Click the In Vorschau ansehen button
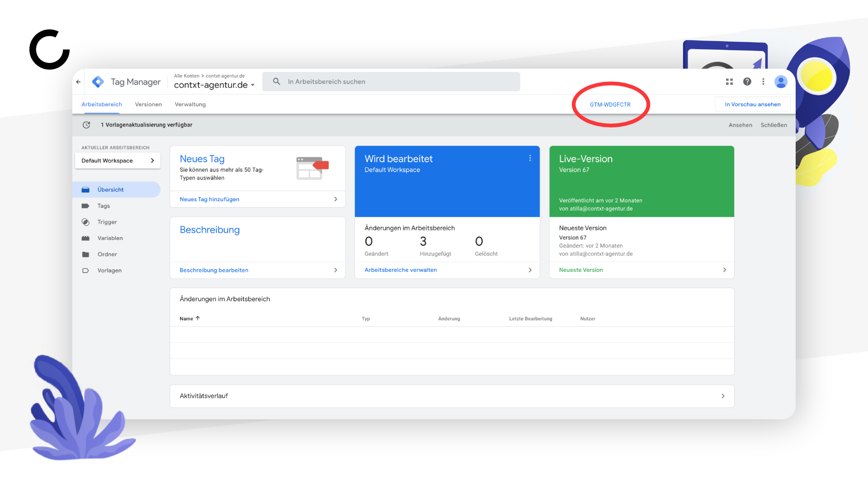Image resolution: width=868 pixels, height=488 pixels. coord(753,104)
